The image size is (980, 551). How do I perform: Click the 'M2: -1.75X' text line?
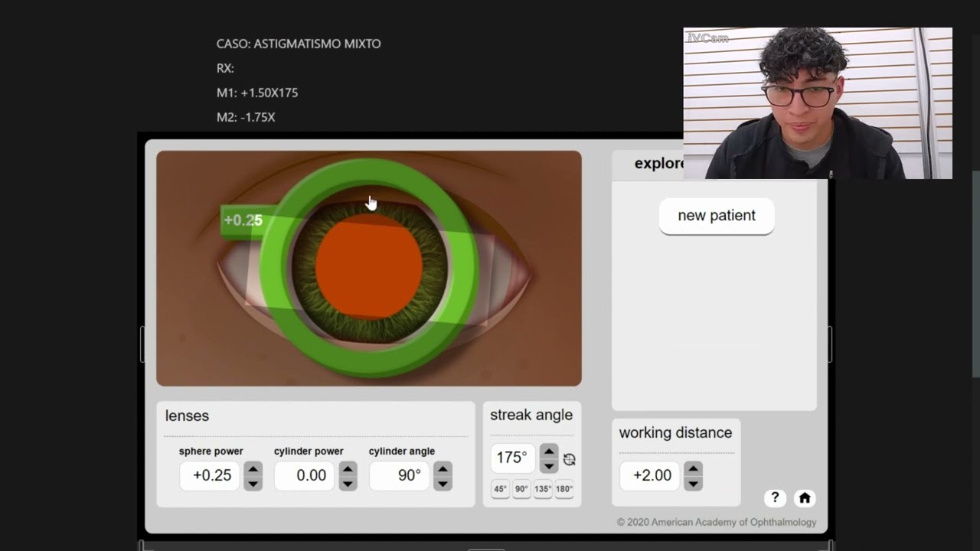tap(246, 117)
